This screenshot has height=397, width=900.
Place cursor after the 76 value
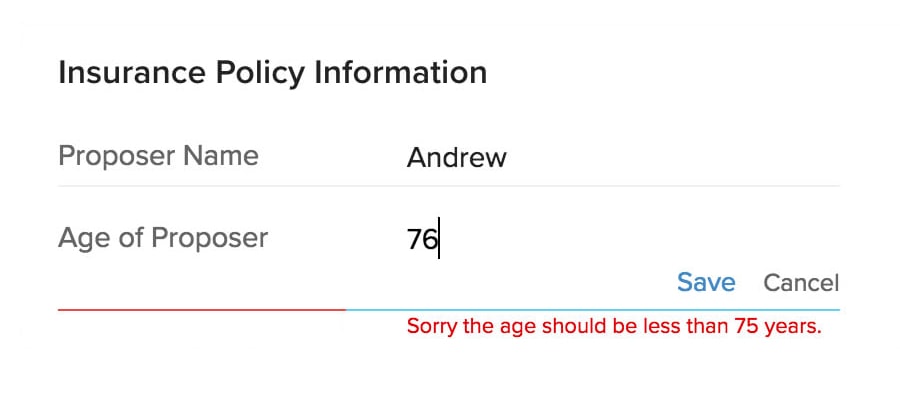(439, 239)
